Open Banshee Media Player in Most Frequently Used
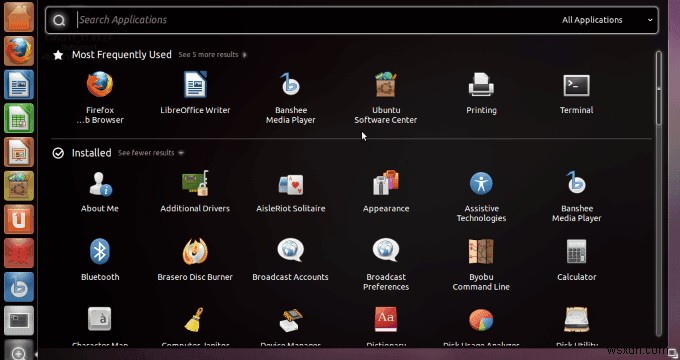The width and height of the screenshot is (680, 360). [x=291, y=98]
